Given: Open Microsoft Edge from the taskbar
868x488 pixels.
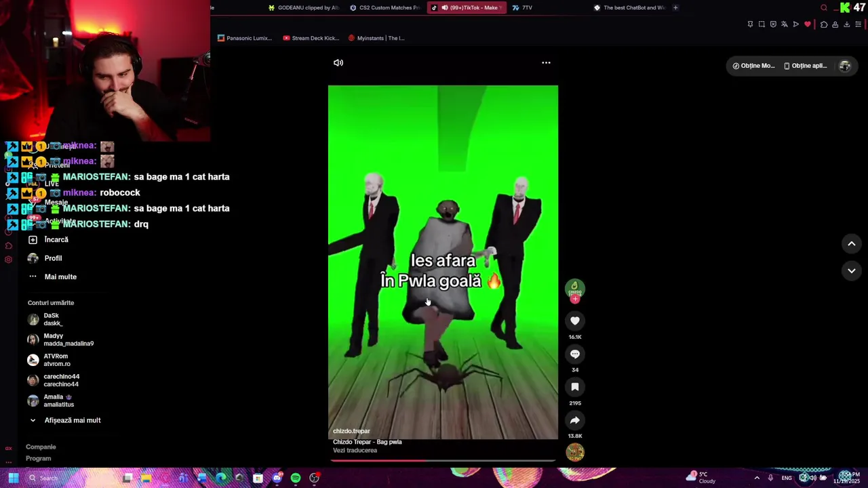Looking at the screenshot, I should tap(220, 478).
